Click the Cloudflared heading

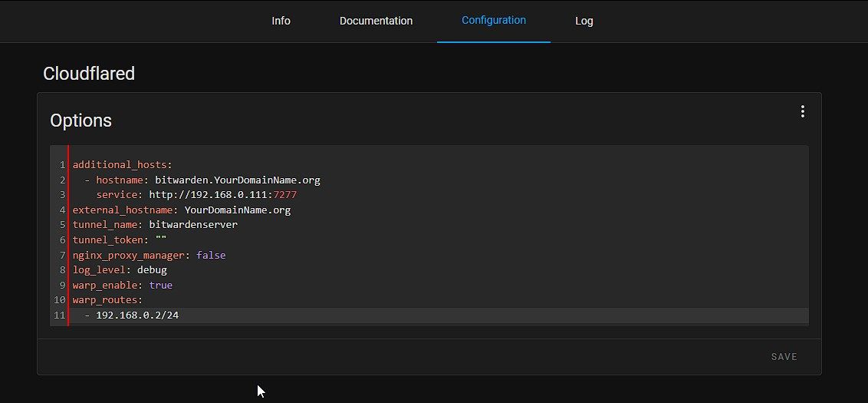pyautogui.click(x=89, y=74)
